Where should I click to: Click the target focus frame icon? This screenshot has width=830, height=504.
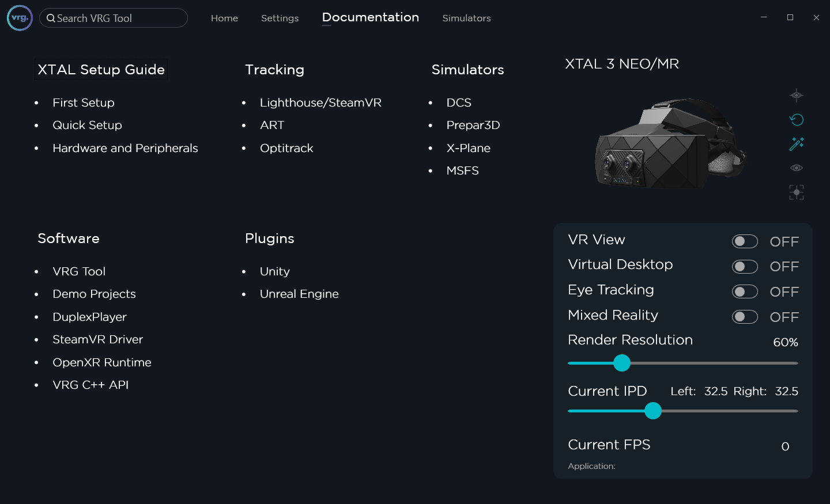point(796,192)
